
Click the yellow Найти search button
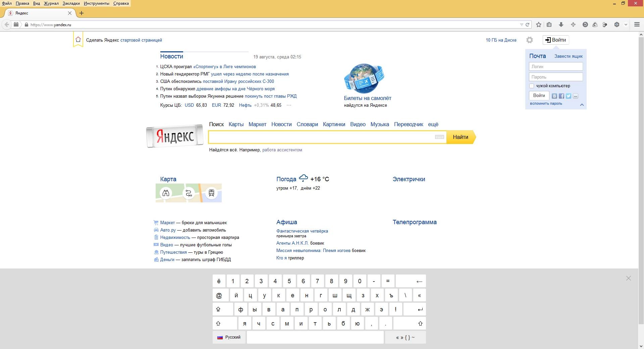click(461, 137)
